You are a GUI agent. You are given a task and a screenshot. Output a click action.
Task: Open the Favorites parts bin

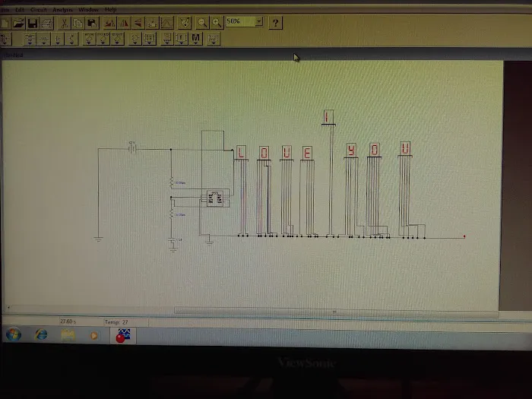click(x=5, y=39)
